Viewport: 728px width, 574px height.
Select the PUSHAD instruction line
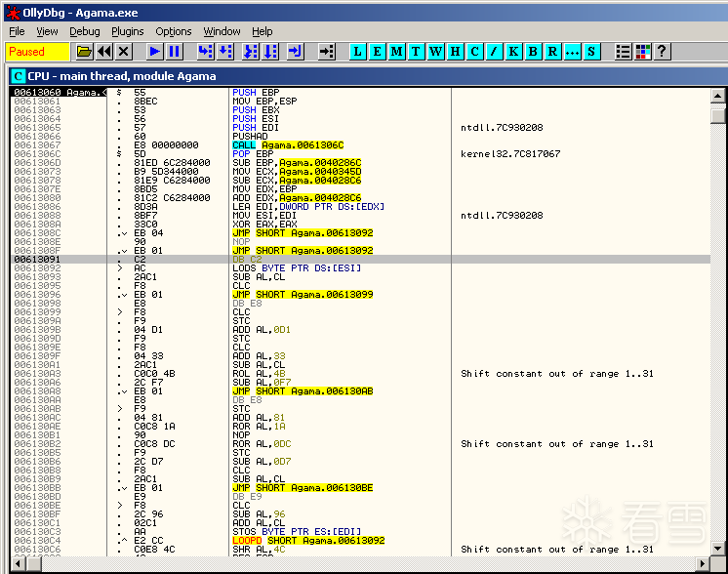(250, 136)
